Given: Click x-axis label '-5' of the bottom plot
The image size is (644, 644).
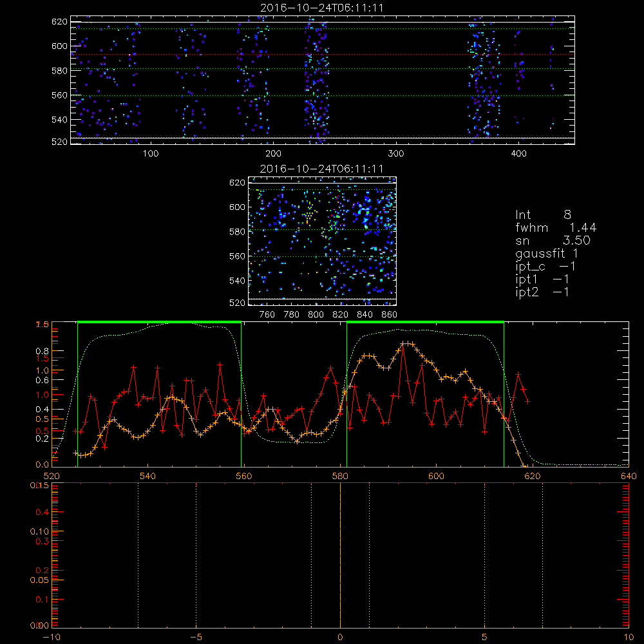Looking at the screenshot, I should 196,638.
